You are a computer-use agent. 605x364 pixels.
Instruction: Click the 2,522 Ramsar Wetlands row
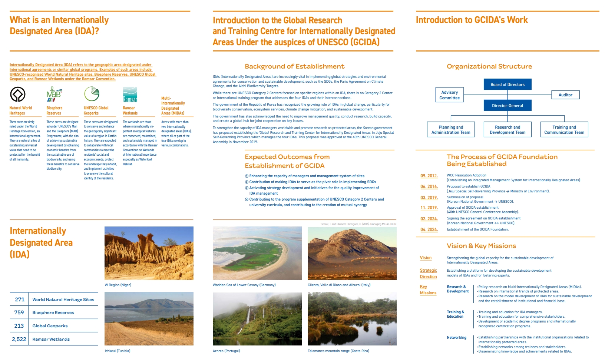tap(54, 339)
